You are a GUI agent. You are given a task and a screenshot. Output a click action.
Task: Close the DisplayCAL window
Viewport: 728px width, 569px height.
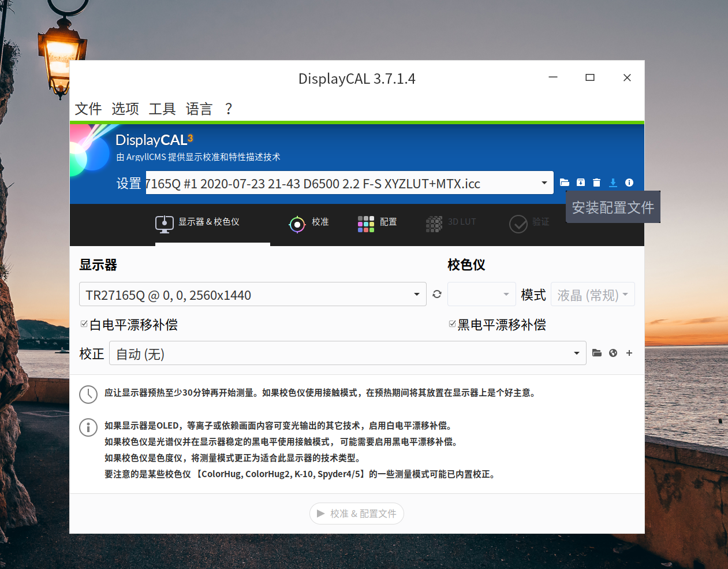[627, 77]
